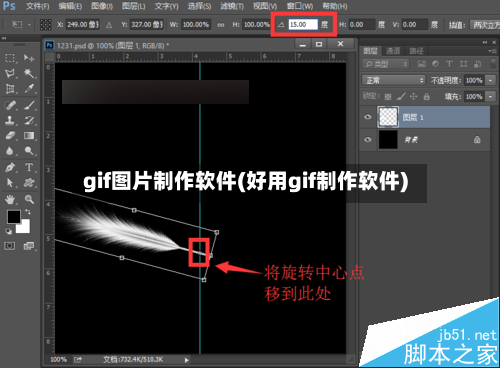Screen dimensions: 500x368
Task: Select the Horizontal Type tool
Action: (29, 167)
